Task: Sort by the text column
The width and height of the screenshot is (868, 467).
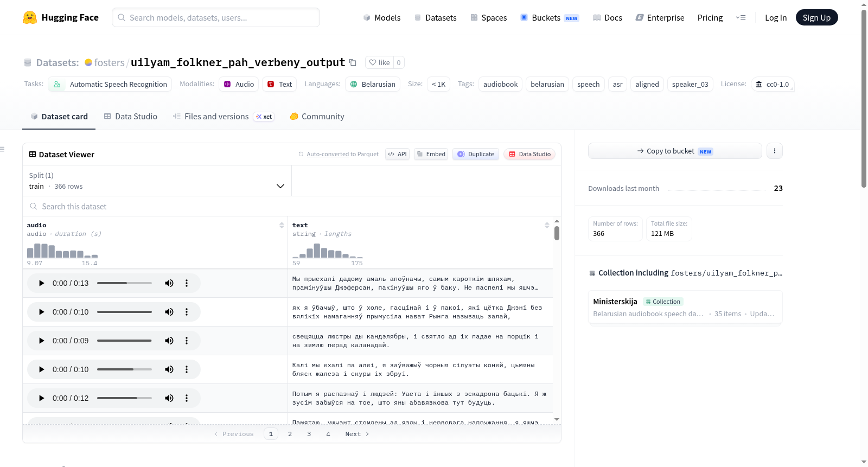Action: [547, 225]
